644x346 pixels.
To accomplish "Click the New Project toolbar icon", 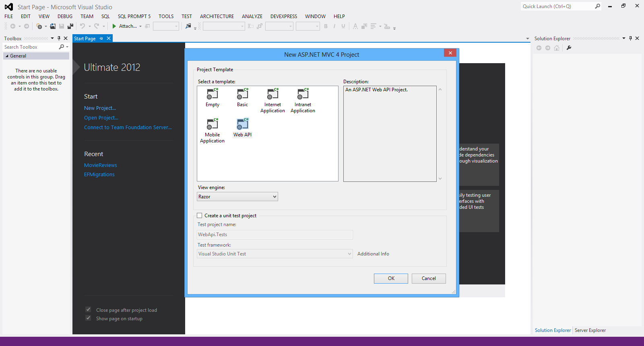I will pos(39,26).
